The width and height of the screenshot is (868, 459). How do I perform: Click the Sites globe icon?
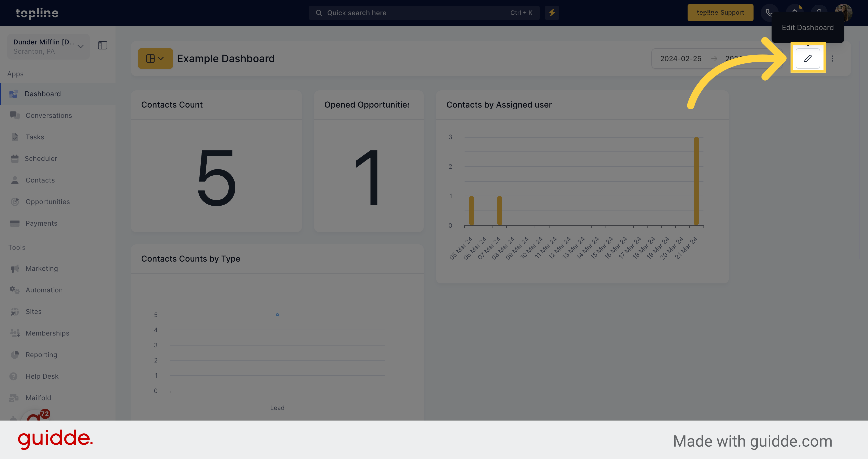(15, 311)
